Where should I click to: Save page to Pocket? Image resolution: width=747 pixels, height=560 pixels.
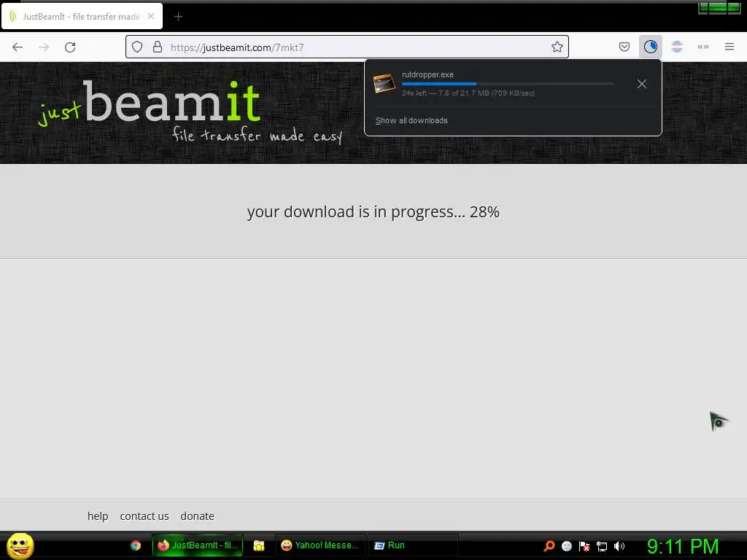tap(624, 47)
